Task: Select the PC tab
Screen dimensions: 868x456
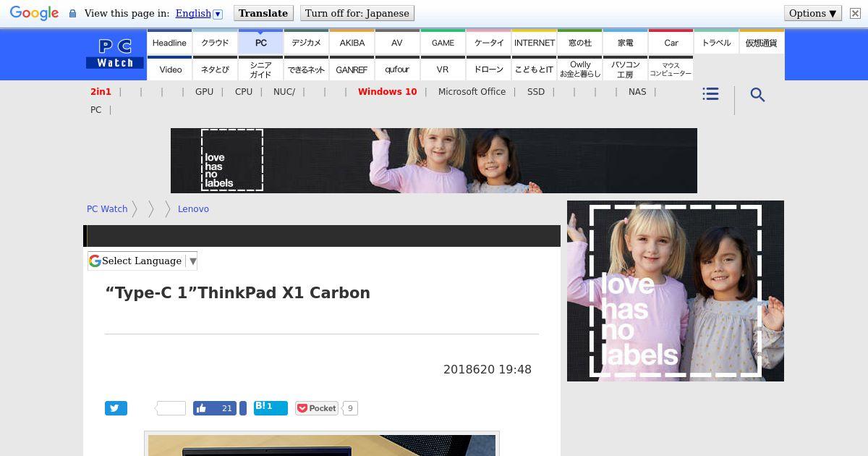Action: tap(260, 42)
